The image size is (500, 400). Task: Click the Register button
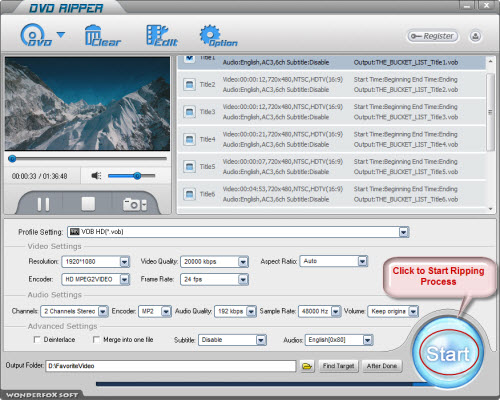click(x=433, y=36)
